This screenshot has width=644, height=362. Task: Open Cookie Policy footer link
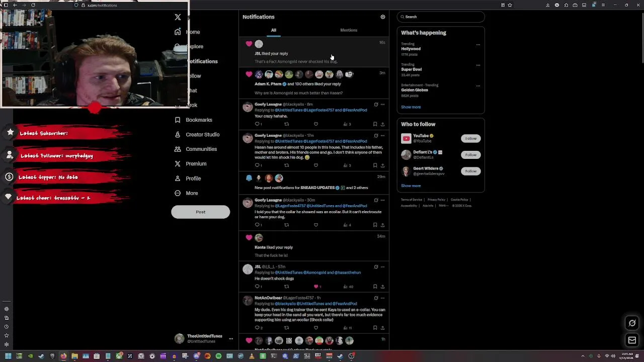coord(459,200)
